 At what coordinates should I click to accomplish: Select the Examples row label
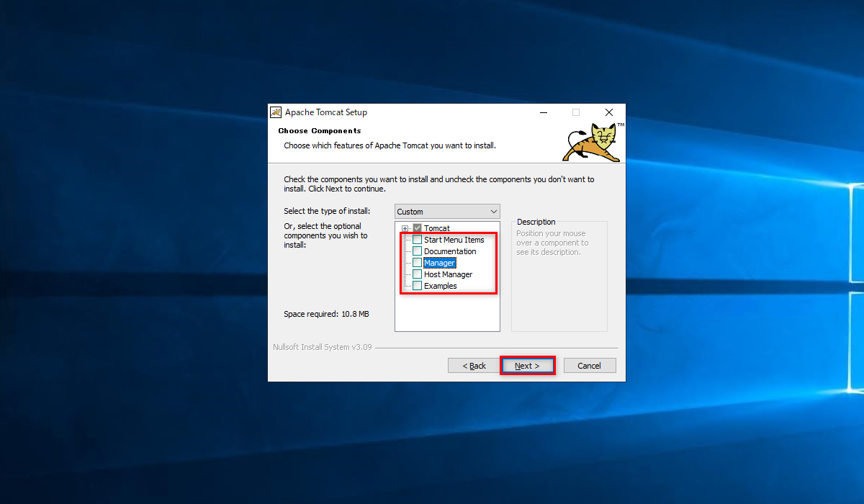(x=440, y=286)
